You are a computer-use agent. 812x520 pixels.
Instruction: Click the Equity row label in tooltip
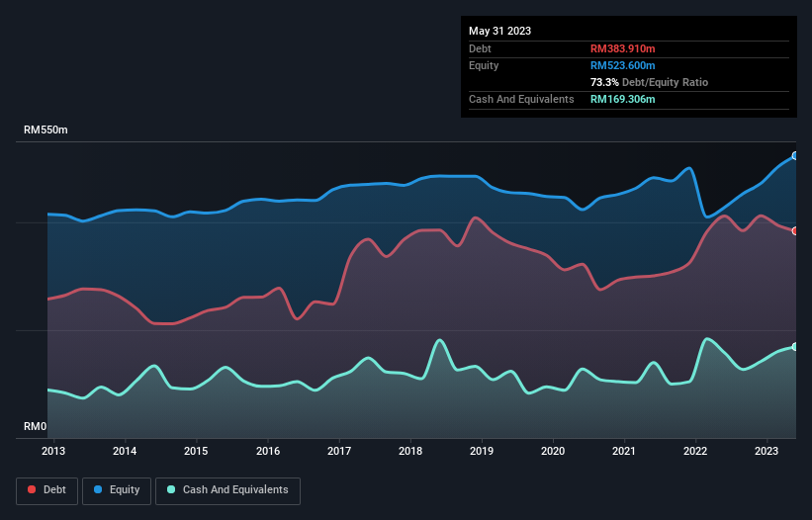coord(484,65)
